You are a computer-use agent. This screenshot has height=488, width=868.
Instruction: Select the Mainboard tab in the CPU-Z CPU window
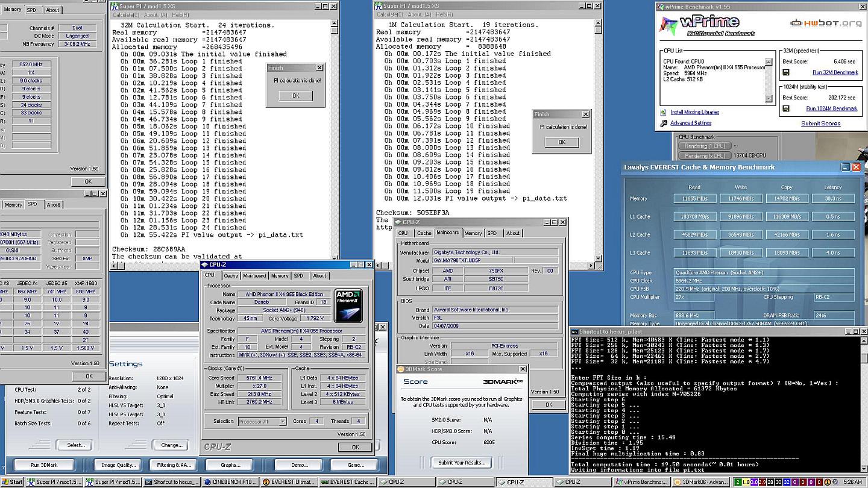pos(254,275)
